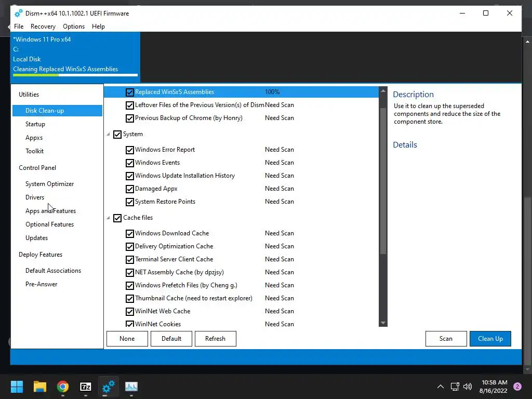Click the Clean Up button
This screenshot has width=532, height=399.
click(490, 339)
